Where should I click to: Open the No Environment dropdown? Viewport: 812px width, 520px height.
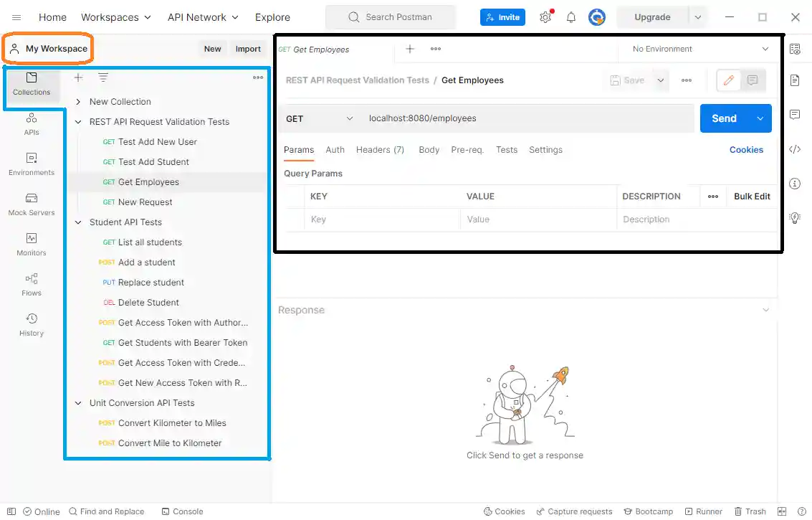coord(699,49)
